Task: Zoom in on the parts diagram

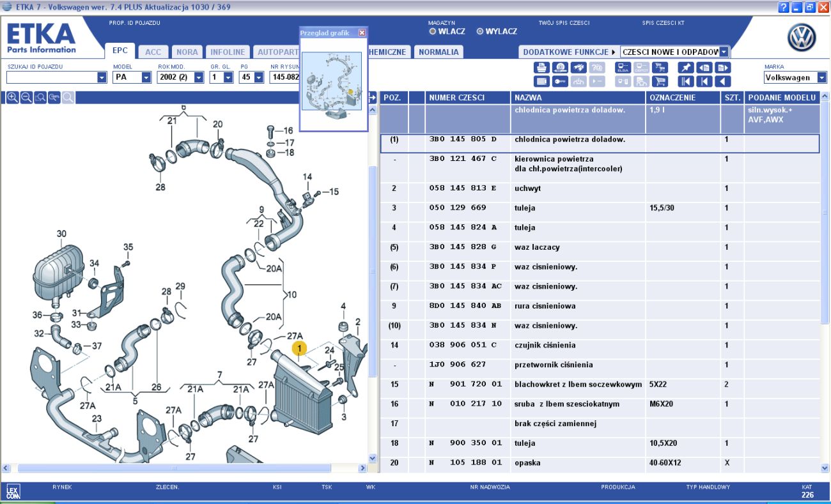Action: pos(12,97)
